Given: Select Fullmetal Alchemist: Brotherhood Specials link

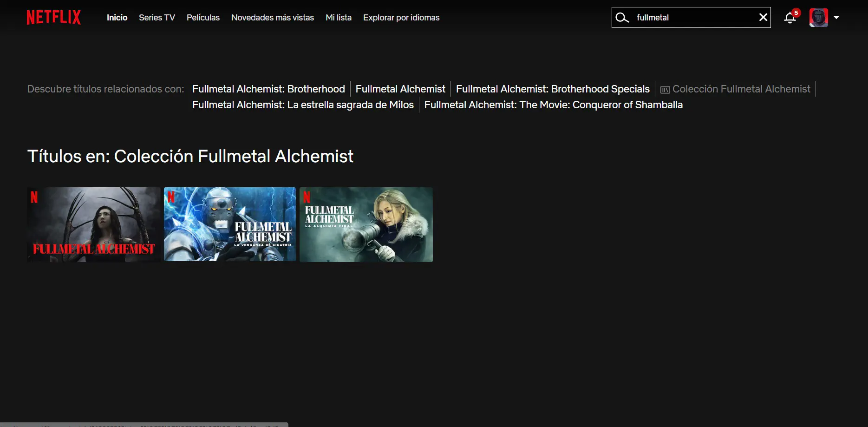Looking at the screenshot, I should click(x=553, y=89).
